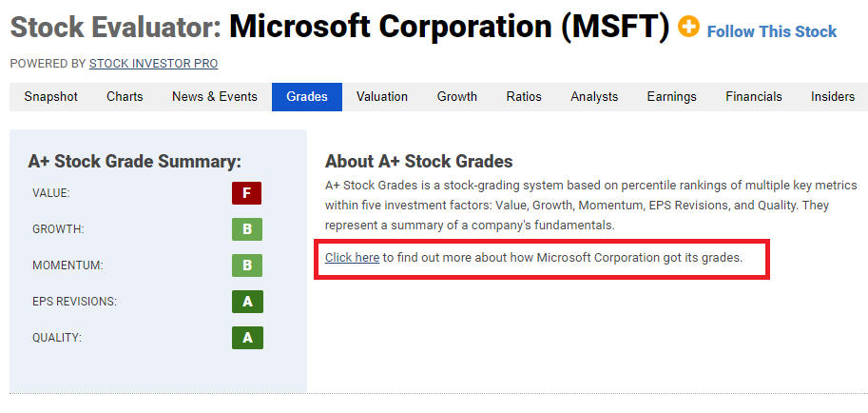Open the Snapshot tab

pyautogui.click(x=51, y=97)
